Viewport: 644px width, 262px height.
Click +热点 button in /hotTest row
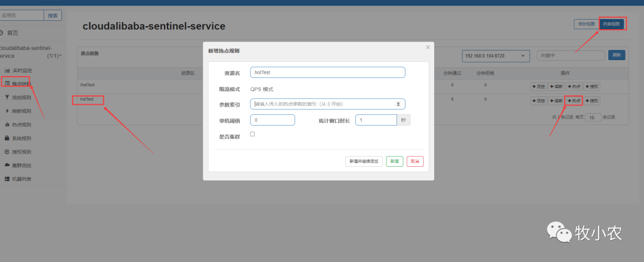(x=574, y=86)
